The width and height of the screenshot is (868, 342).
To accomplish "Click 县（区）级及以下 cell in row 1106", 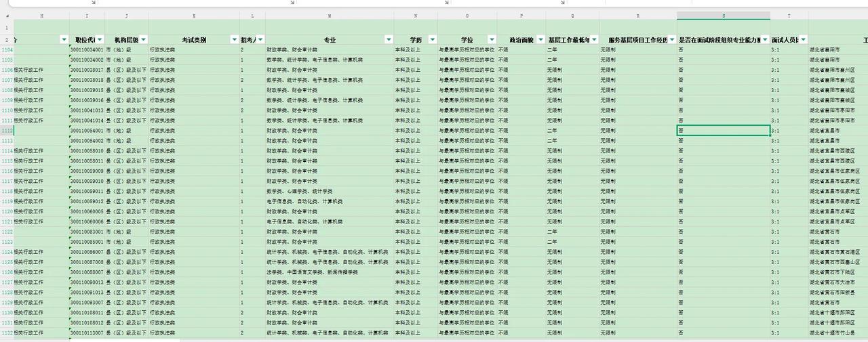I will (x=127, y=70).
